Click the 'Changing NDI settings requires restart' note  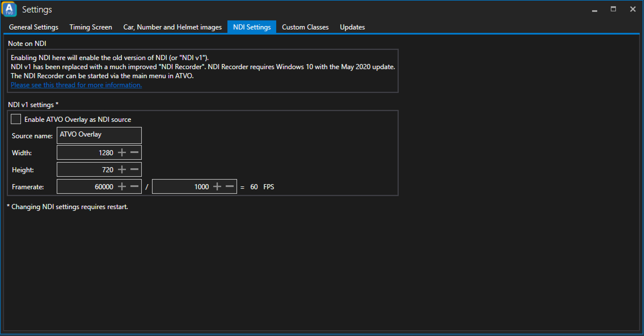[x=67, y=207]
